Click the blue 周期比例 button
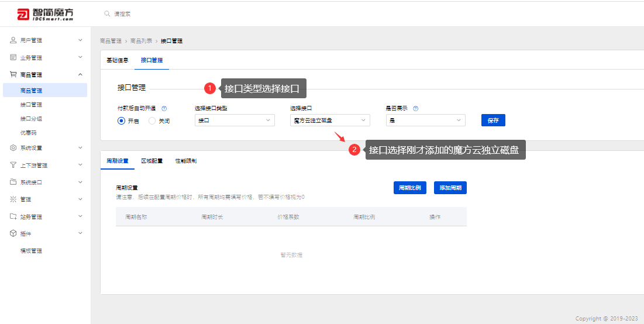This screenshot has width=644, height=324. tap(410, 188)
